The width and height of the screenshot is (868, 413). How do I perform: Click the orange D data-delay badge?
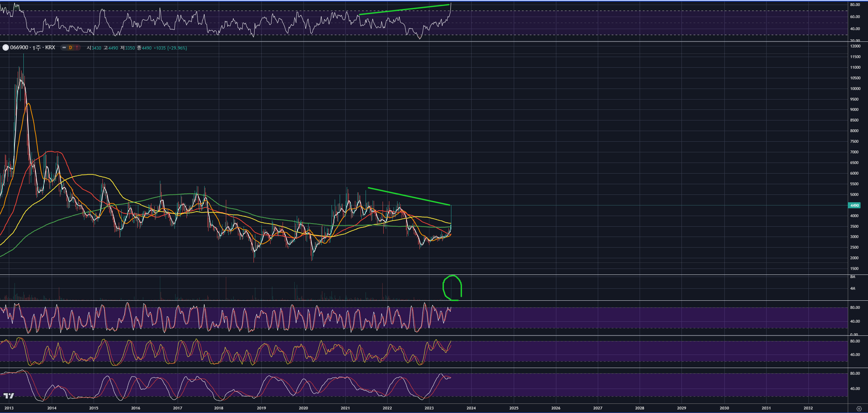point(71,47)
